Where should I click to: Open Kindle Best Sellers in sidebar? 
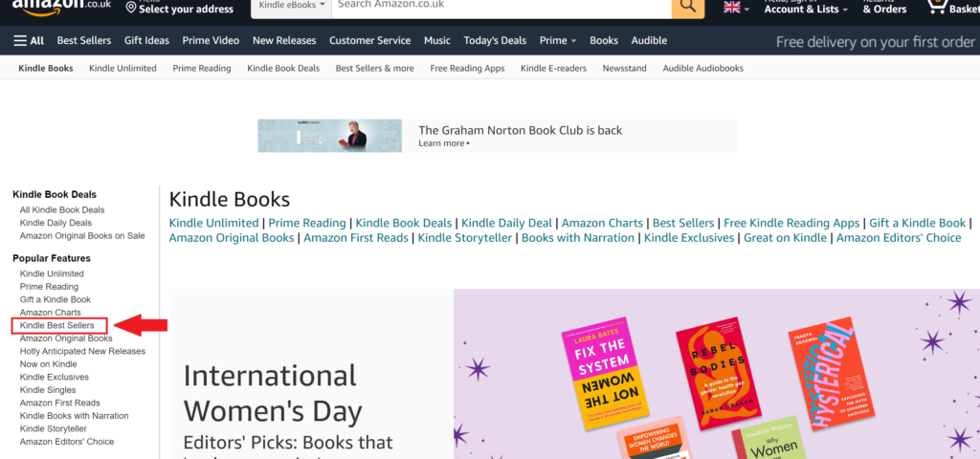point(56,325)
